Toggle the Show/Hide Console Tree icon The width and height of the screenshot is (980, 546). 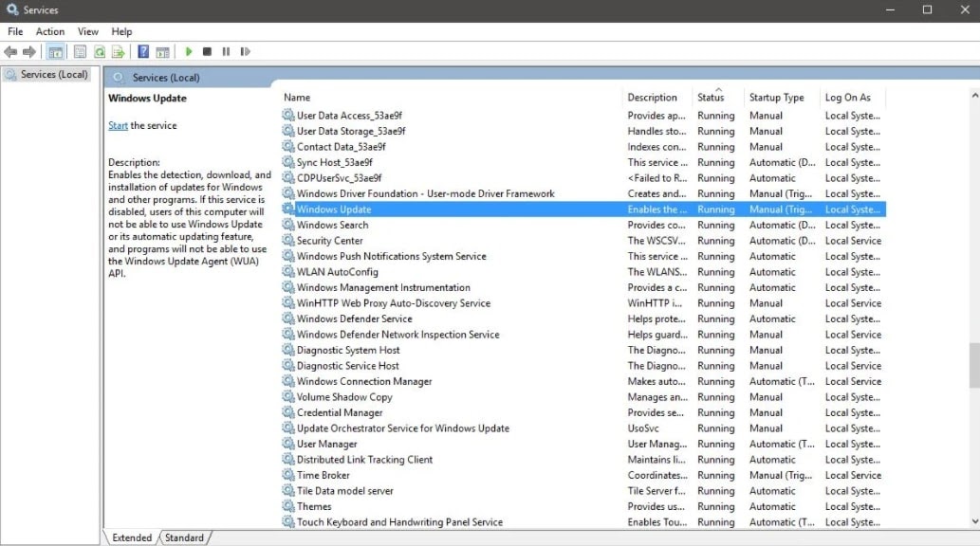pyautogui.click(x=56, y=52)
